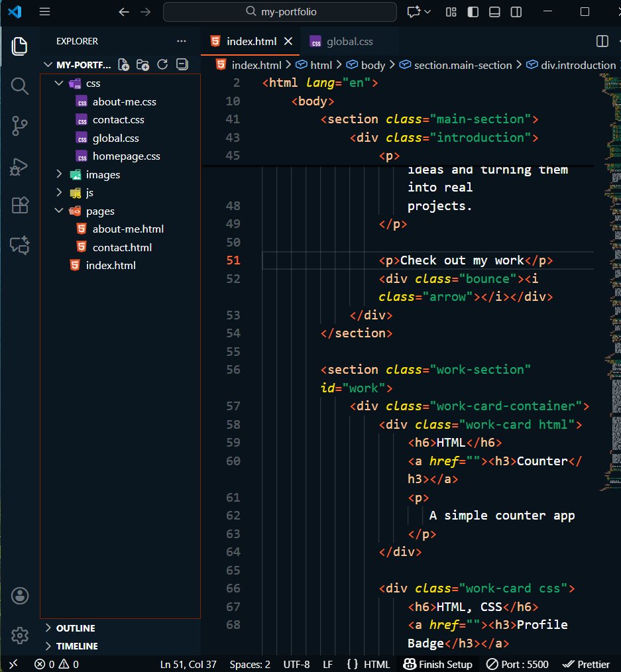Open global.css in the explorer tree
This screenshot has height=672, width=621.
116,139
